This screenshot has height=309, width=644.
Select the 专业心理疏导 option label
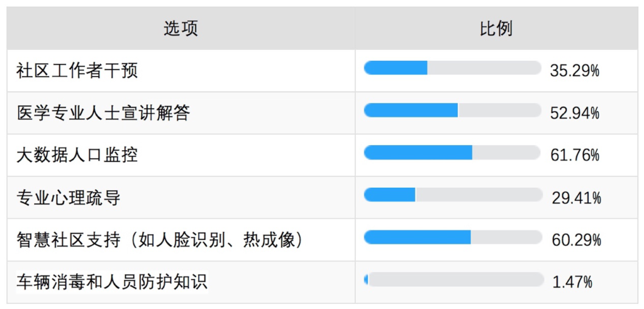69,198
